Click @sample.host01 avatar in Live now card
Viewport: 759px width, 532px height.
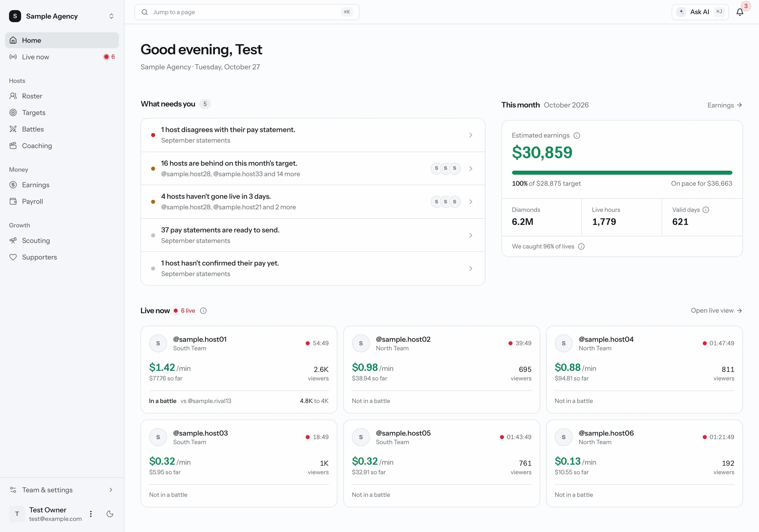[158, 343]
